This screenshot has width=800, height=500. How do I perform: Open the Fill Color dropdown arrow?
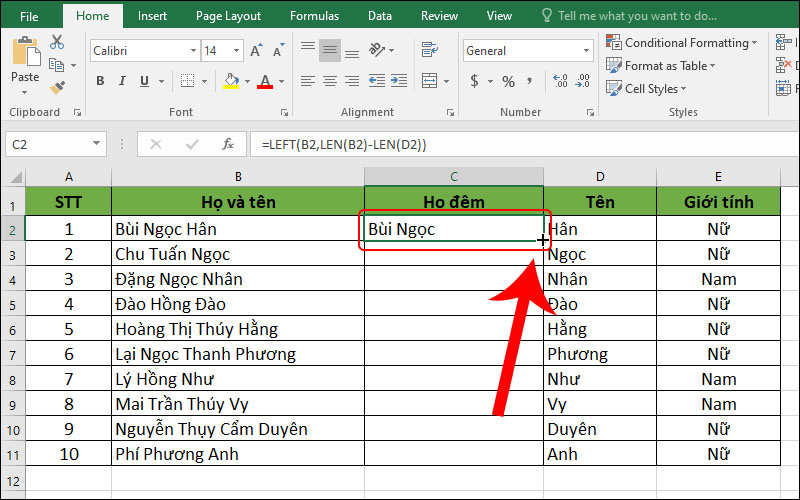click(x=247, y=81)
